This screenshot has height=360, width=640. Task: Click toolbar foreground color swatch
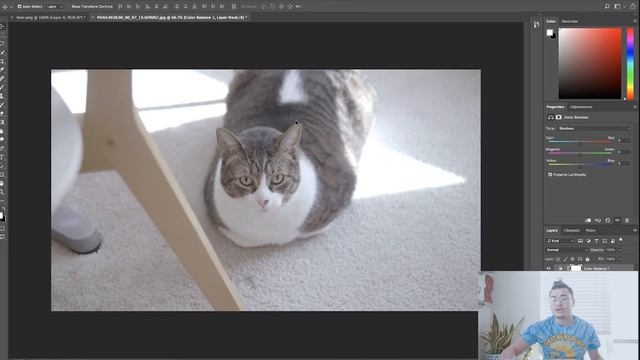click(x=1, y=216)
